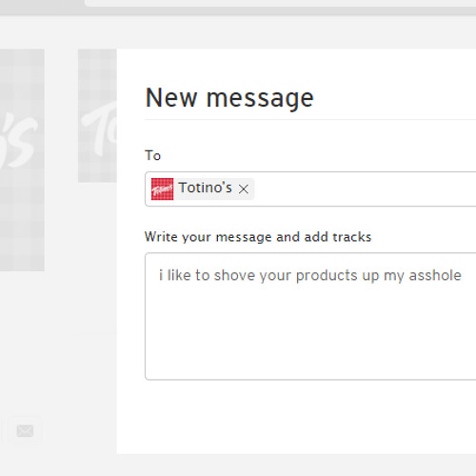476x476 pixels.
Task: Click "Write your message and add tracks" label
Action: [258, 237]
